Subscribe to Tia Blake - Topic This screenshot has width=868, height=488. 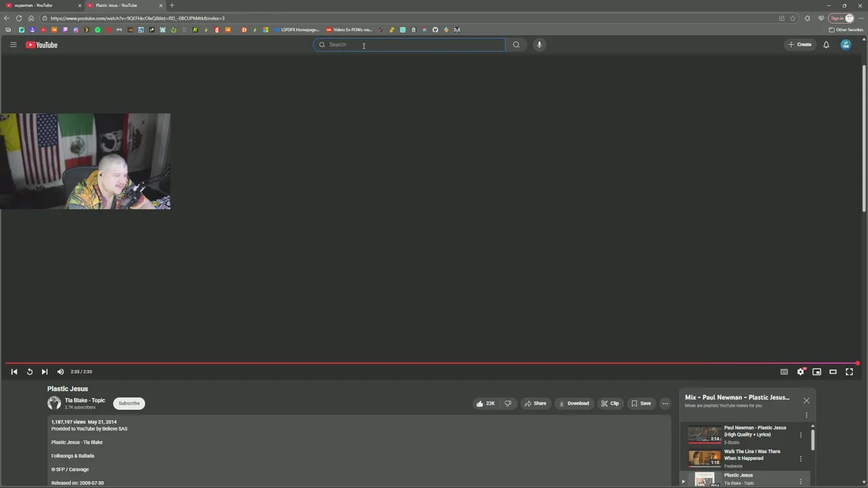click(x=129, y=403)
